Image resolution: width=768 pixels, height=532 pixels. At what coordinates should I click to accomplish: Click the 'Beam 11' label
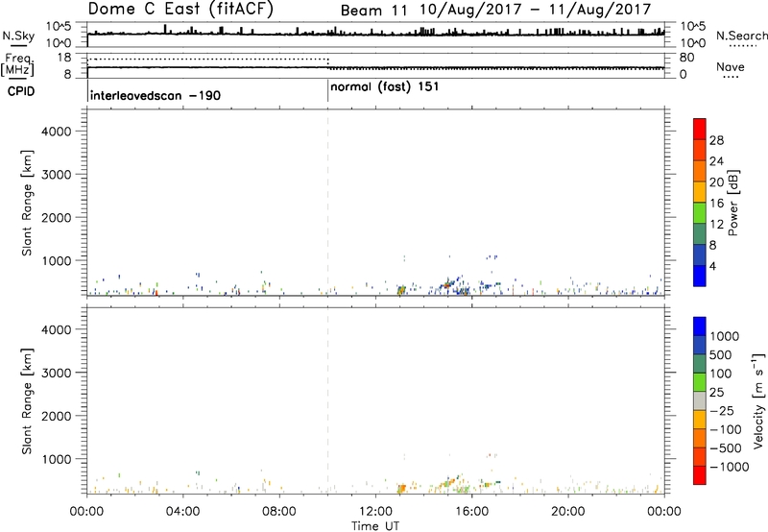pos(373,11)
